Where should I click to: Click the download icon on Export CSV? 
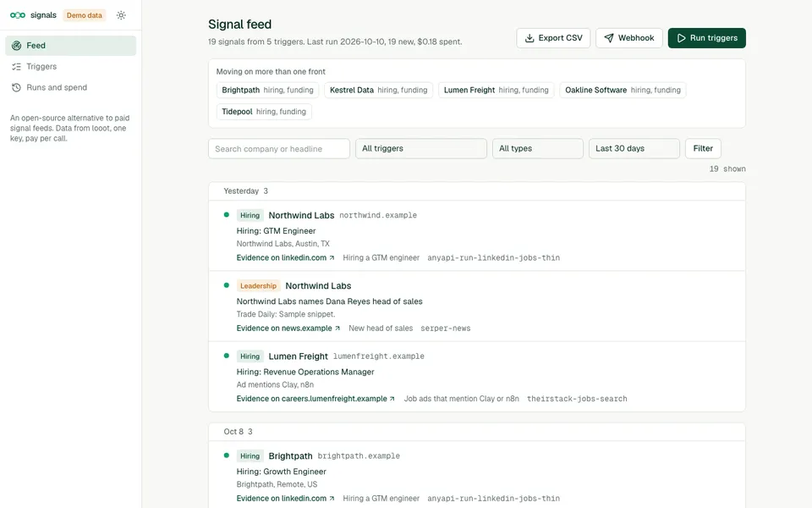tap(529, 38)
